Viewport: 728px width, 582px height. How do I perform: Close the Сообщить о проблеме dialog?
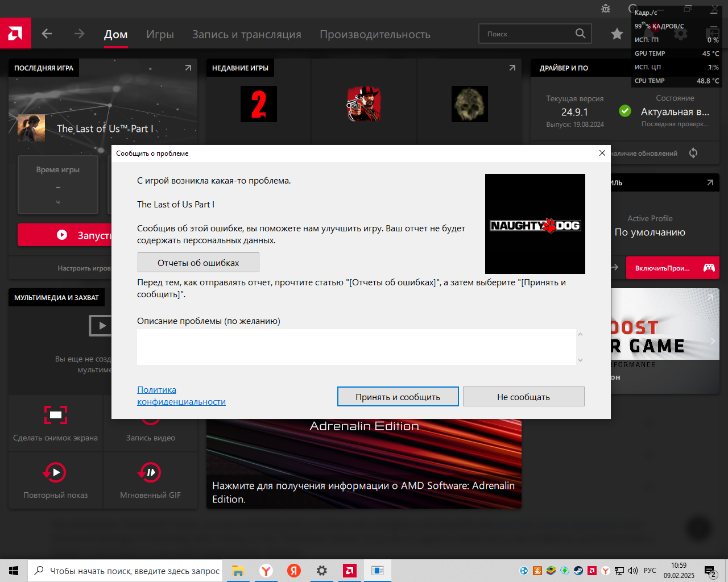[x=602, y=153]
